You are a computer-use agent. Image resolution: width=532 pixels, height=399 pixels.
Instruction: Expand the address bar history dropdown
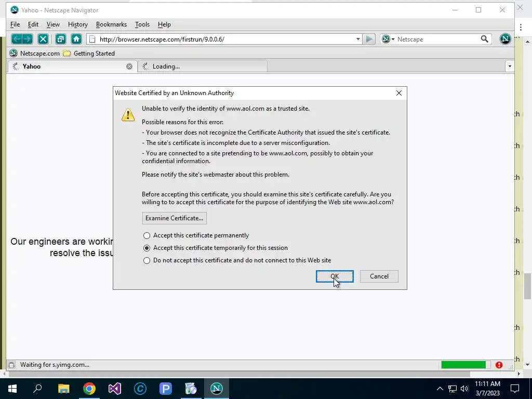point(357,39)
